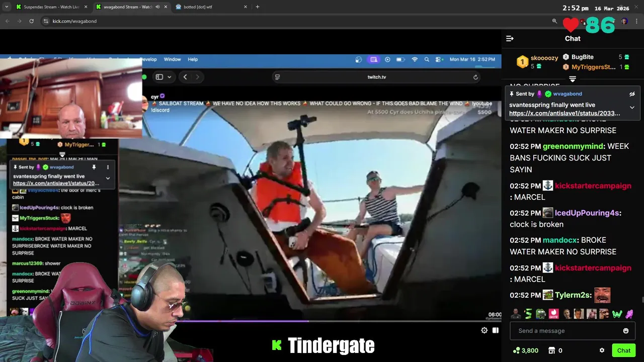Screen dimensions: 644x362
Task: Click the cyr channel name on Twitch
Action: click(155, 97)
